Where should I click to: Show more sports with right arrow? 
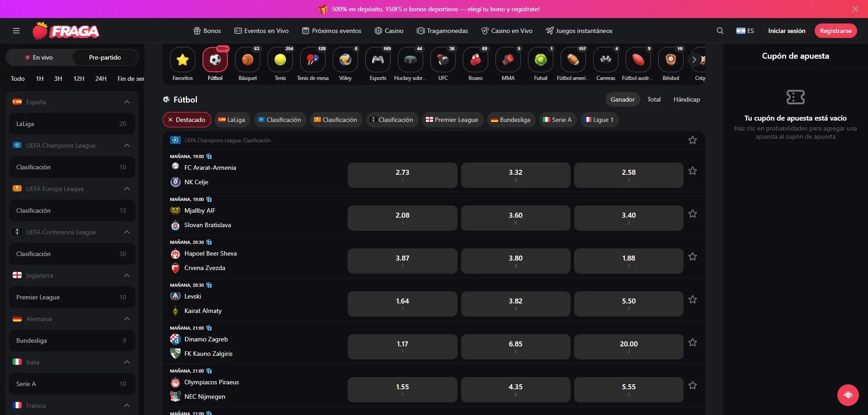694,60
